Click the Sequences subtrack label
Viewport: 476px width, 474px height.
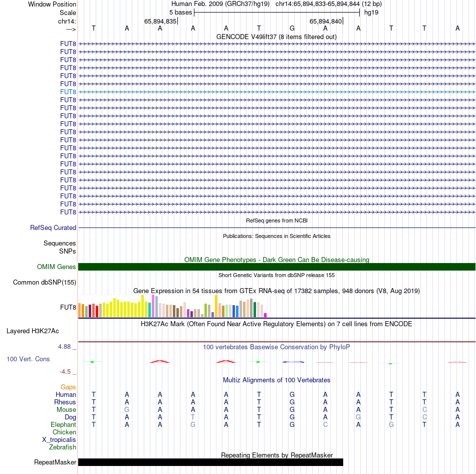coord(60,243)
